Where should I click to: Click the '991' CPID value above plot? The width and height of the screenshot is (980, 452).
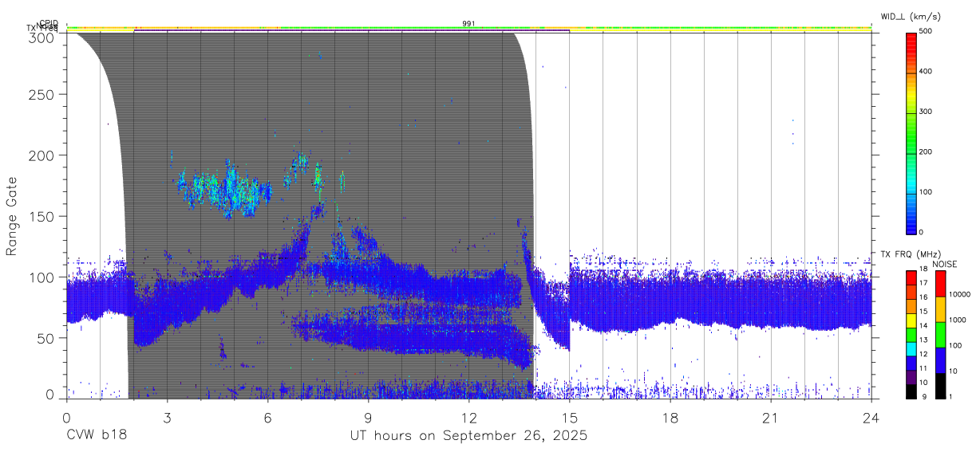[x=469, y=24]
